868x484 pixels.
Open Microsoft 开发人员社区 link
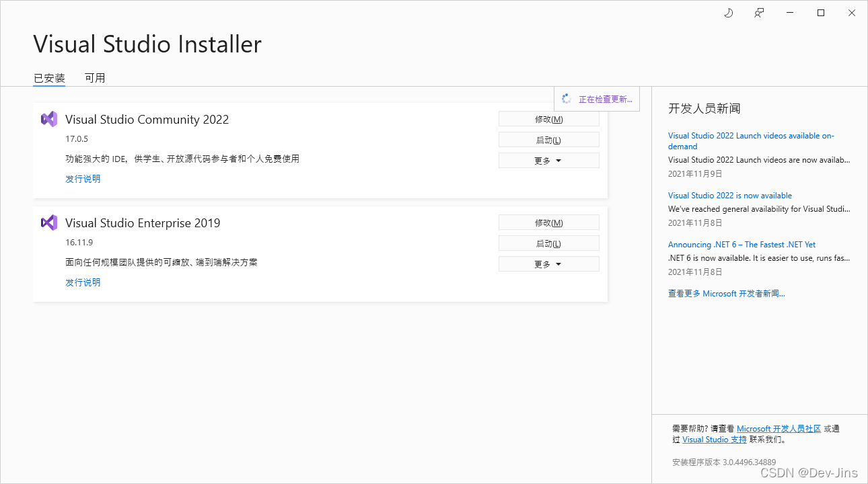[779, 429]
